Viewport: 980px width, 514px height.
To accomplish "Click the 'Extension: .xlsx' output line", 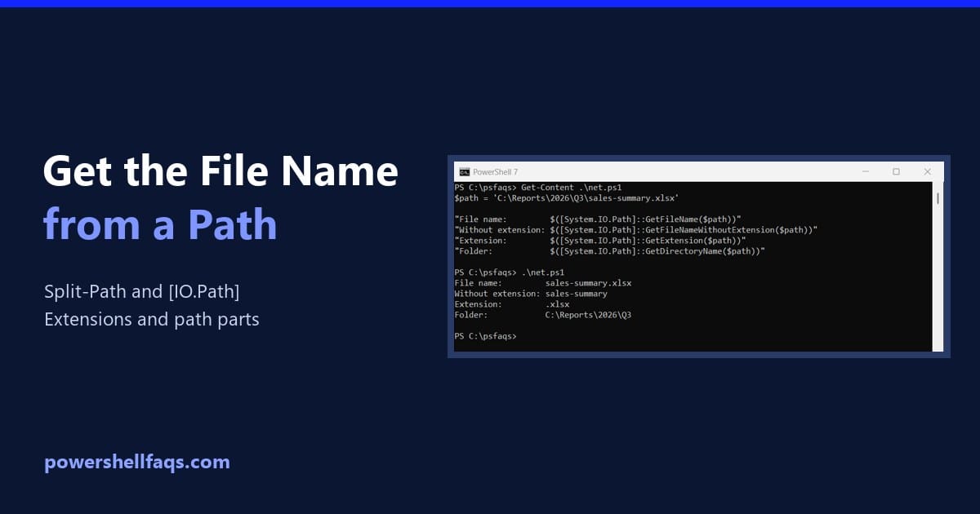I will tap(512, 304).
